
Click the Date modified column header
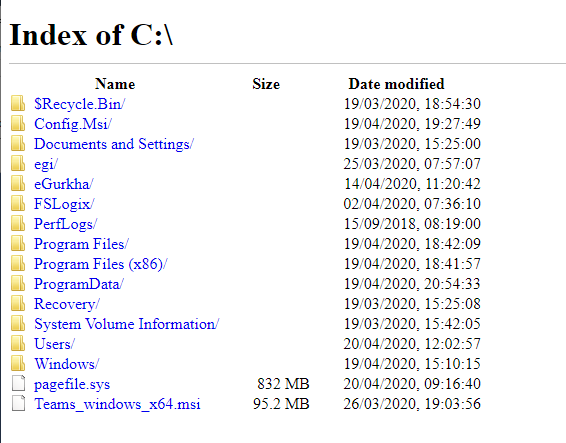coord(396,84)
